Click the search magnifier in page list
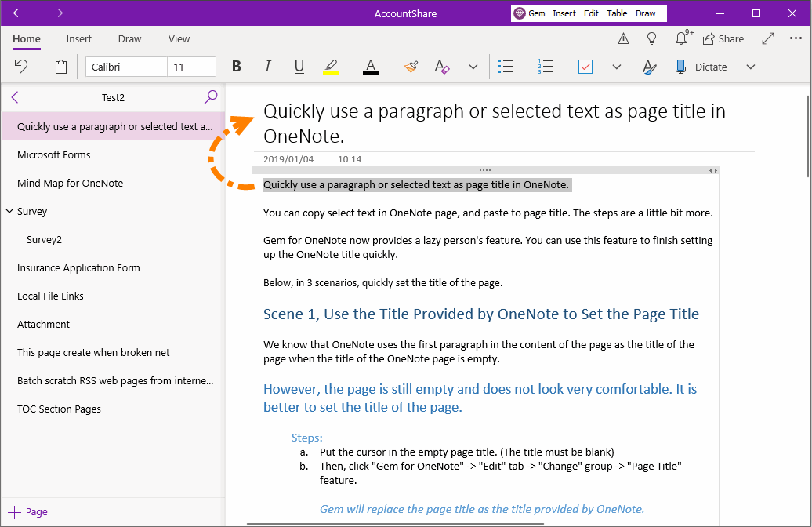This screenshot has width=812, height=527. pos(211,97)
